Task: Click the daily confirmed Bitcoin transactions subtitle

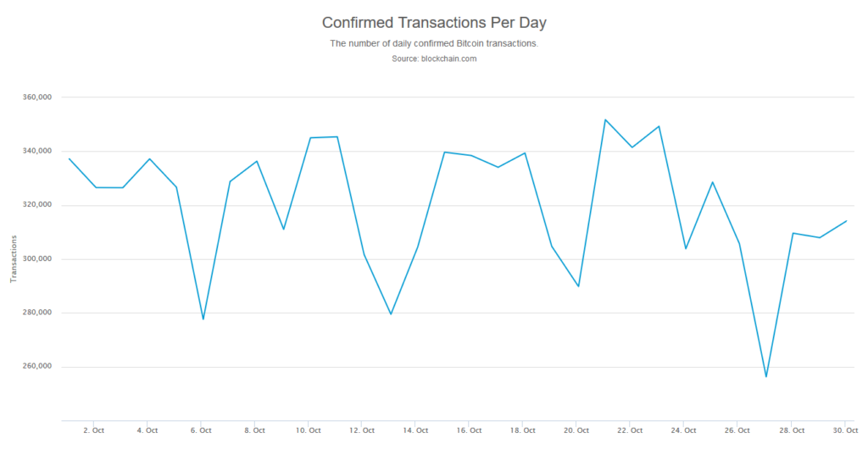Action: (x=433, y=43)
